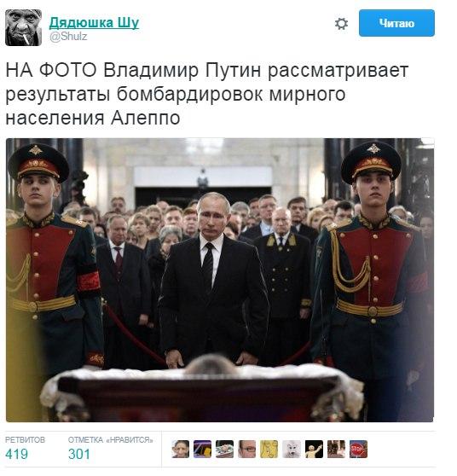457x476 pixels.
Task: View the 301 likes list
Action: pyautogui.click(x=79, y=454)
